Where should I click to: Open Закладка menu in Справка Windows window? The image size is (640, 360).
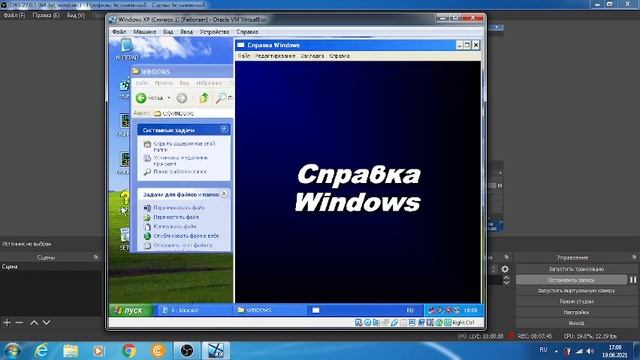[312, 56]
